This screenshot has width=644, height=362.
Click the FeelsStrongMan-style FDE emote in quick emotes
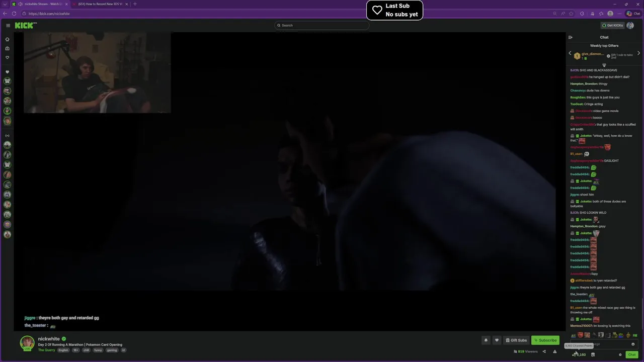pos(635,335)
